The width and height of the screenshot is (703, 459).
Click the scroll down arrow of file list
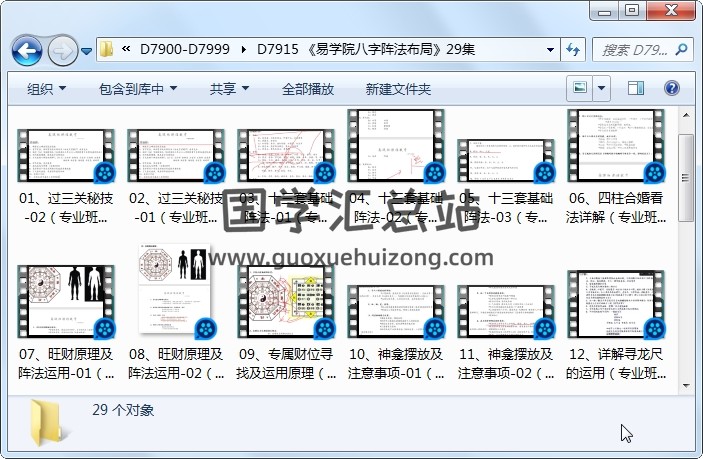click(686, 385)
